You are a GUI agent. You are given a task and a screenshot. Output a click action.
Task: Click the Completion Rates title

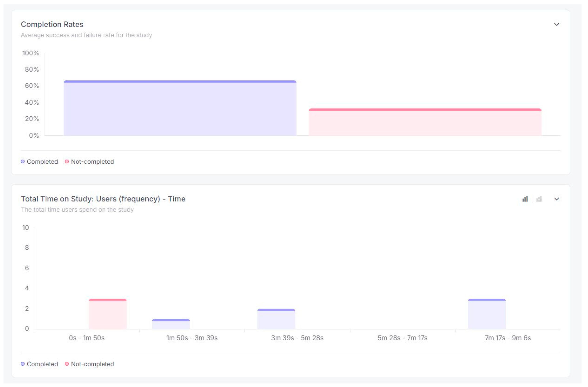[52, 24]
